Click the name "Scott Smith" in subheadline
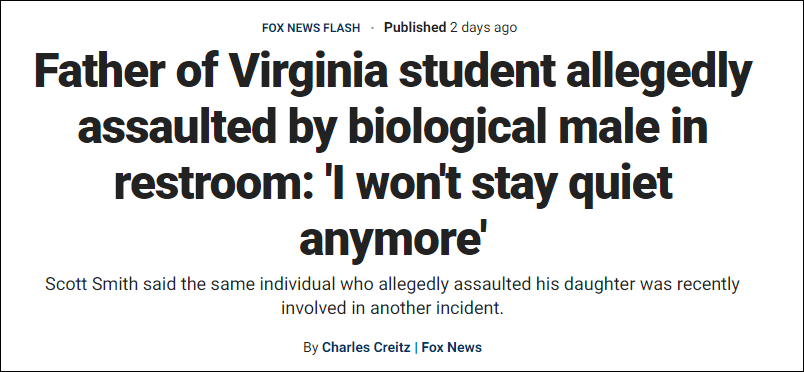This screenshot has height=372, width=804. [91, 284]
